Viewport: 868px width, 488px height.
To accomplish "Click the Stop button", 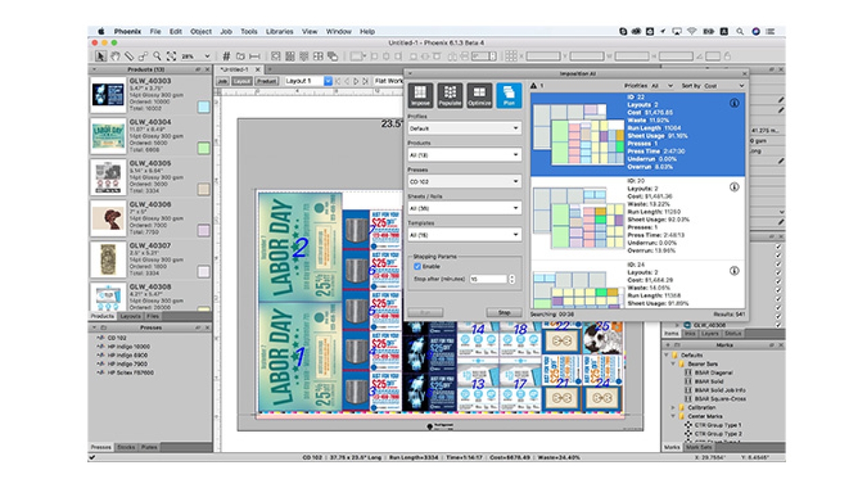I will (504, 312).
